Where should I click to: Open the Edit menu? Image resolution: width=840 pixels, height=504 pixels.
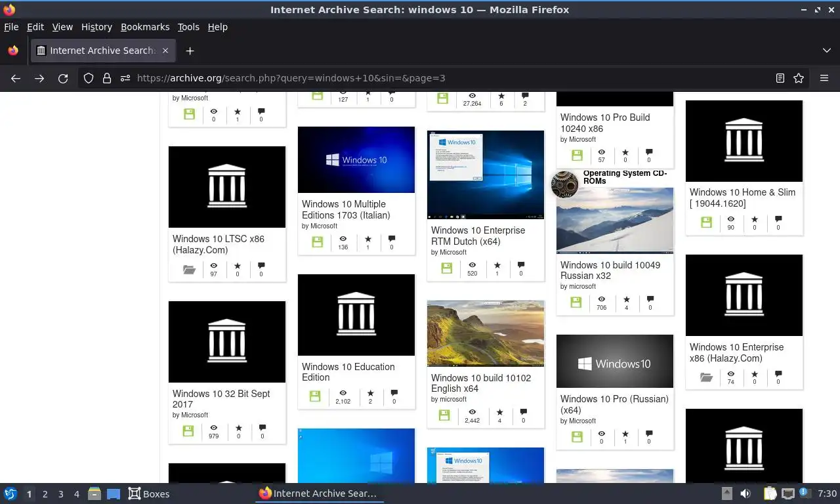click(35, 27)
